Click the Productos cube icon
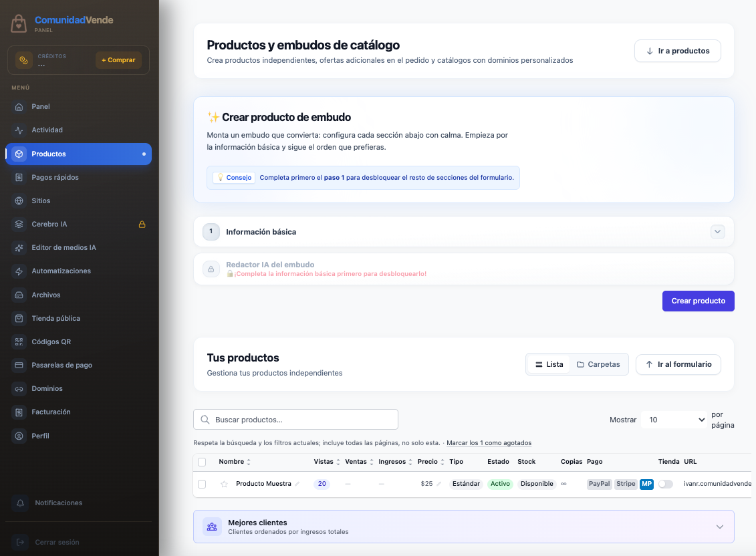 tap(19, 154)
